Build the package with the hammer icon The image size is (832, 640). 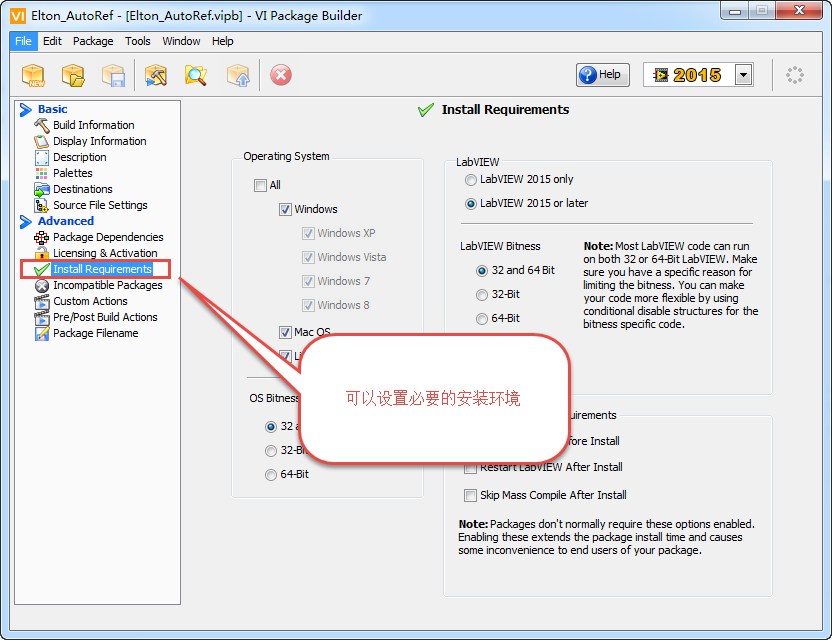point(156,75)
